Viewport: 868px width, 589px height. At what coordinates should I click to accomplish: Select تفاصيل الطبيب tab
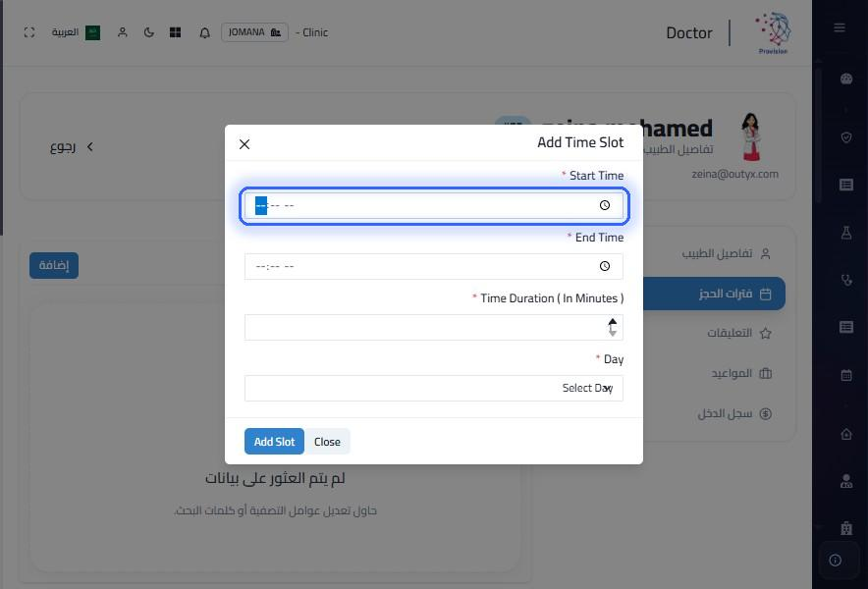coord(726,253)
